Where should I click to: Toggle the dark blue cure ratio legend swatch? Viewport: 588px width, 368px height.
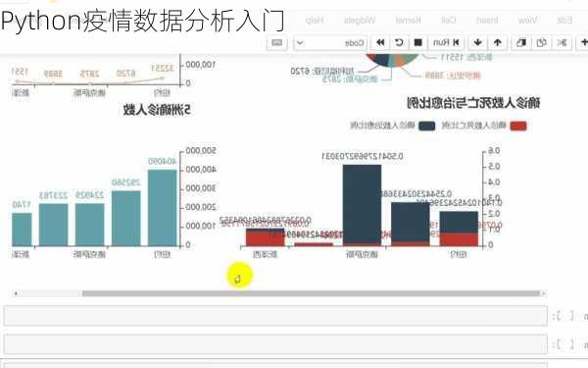pos(427,126)
